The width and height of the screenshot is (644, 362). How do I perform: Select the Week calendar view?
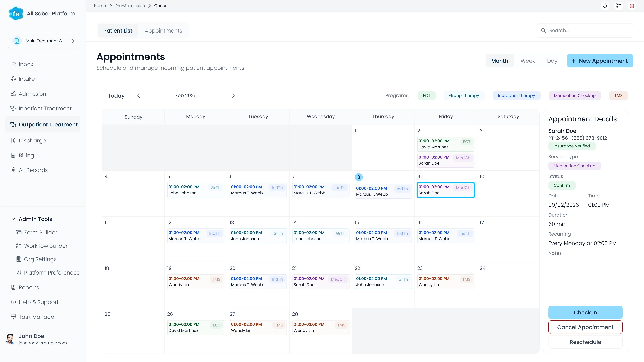[x=527, y=61]
